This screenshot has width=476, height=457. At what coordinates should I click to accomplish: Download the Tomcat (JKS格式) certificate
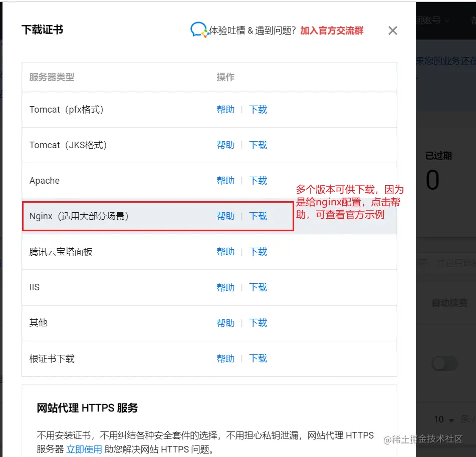coord(258,145)
